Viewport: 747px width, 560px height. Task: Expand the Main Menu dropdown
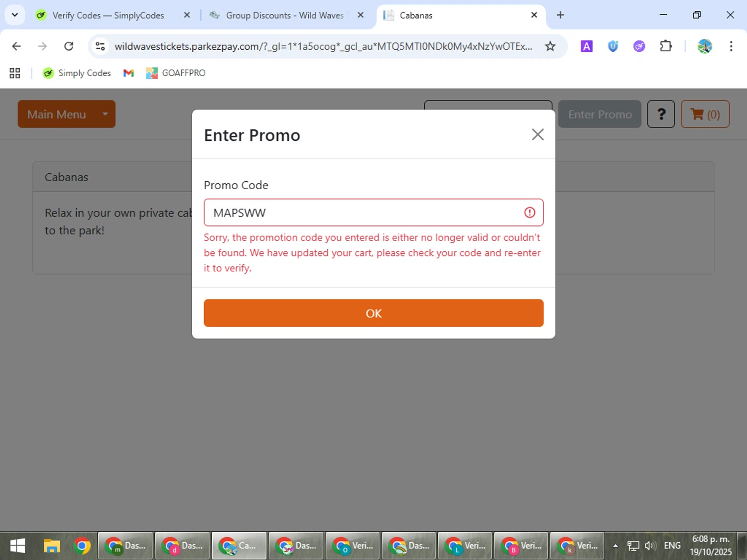(x=66, y=114)
